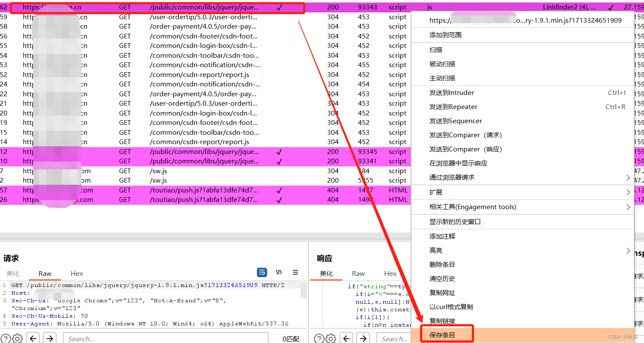Switch request view to Hex tab

click(77, 273)
